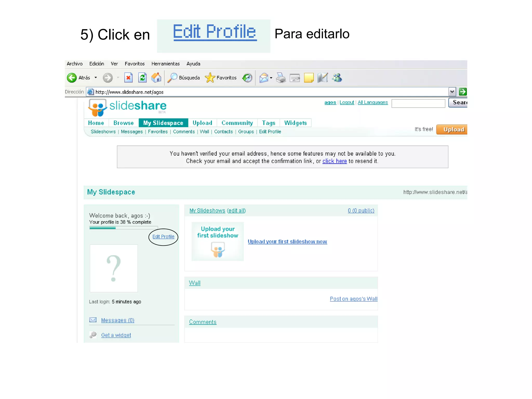Click the Contacts submenu link

[223, 132]
